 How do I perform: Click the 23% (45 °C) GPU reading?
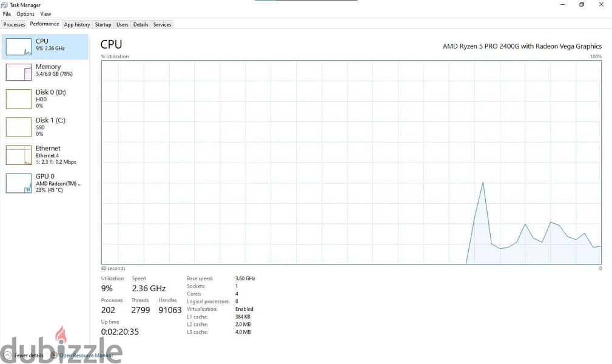point(49,190)
